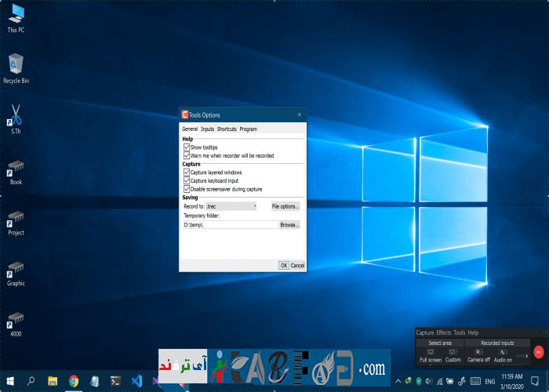The image size is (549, 392).
Task: Click the File options button
Action: click(x=285, y=207)
